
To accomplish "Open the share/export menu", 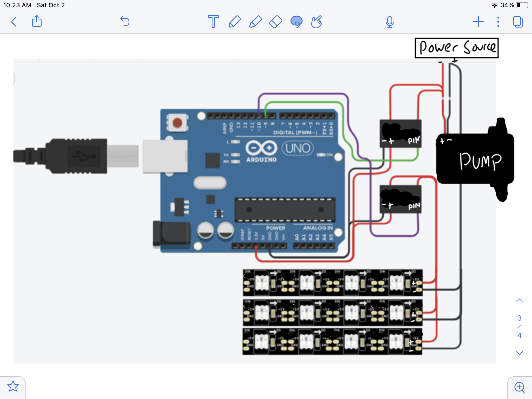I will tap(37, 21).
